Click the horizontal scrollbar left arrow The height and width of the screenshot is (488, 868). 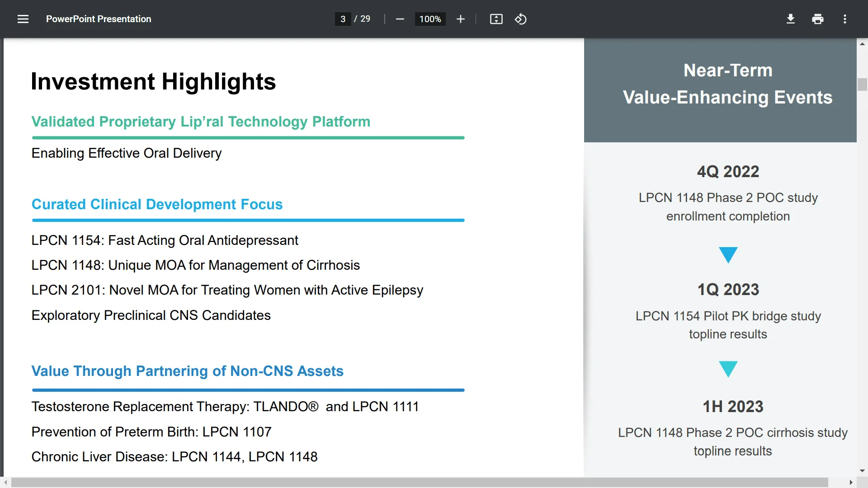(5, 483)
